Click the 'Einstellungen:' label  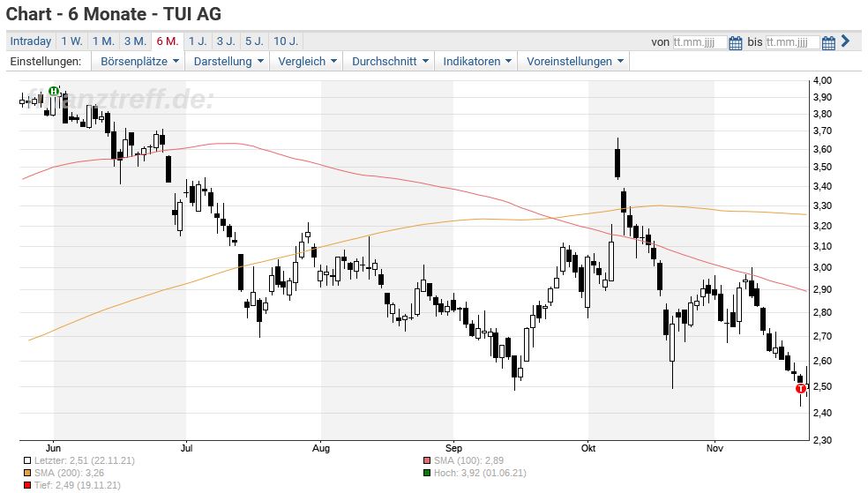[45, 62]
